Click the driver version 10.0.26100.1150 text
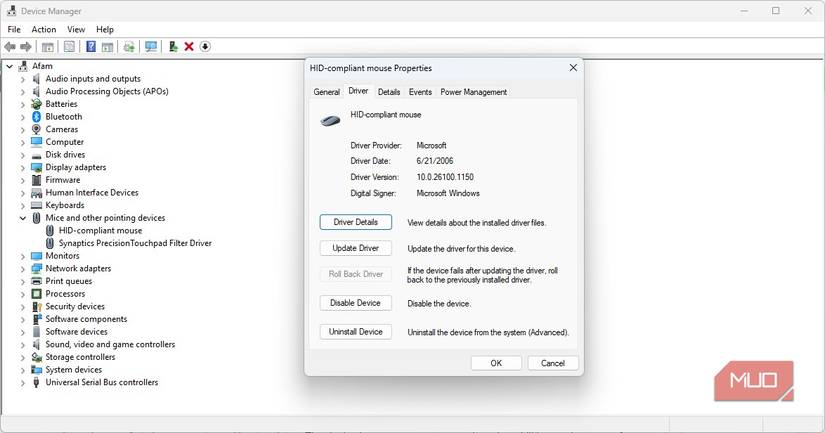Viewport: 825px width, 433px height. (445, 177)
